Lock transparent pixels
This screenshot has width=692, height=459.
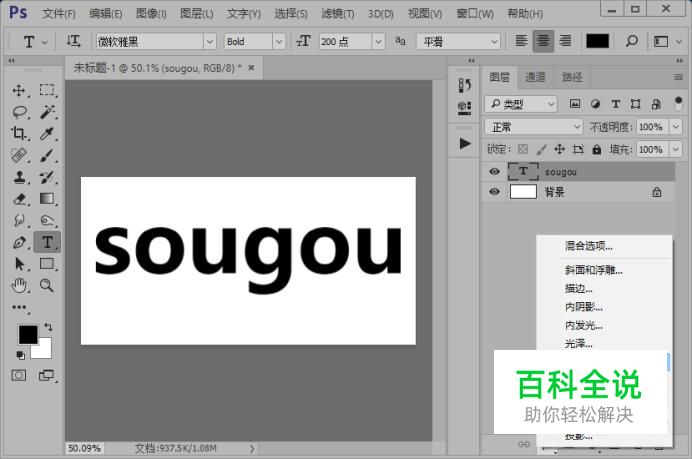click(x=523, y=149)
